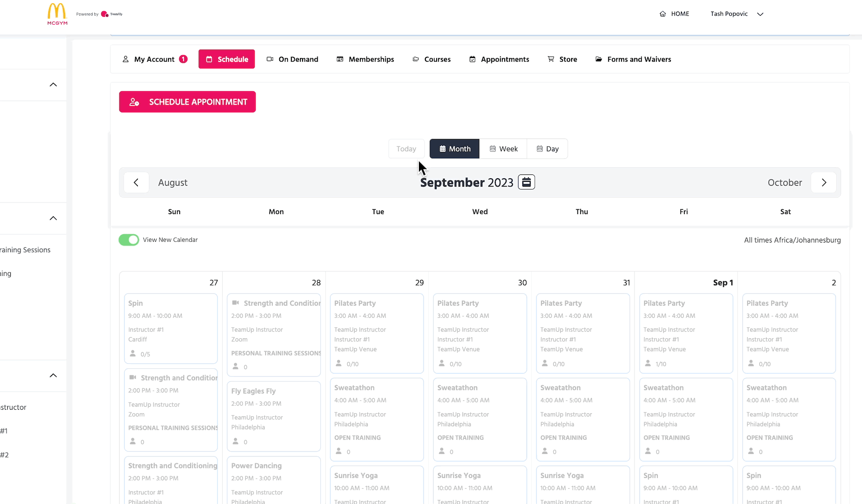Click the SCHEDULE APPOINTMENT button
Viewport: 862px width, 504px height.
pos(187,102)
